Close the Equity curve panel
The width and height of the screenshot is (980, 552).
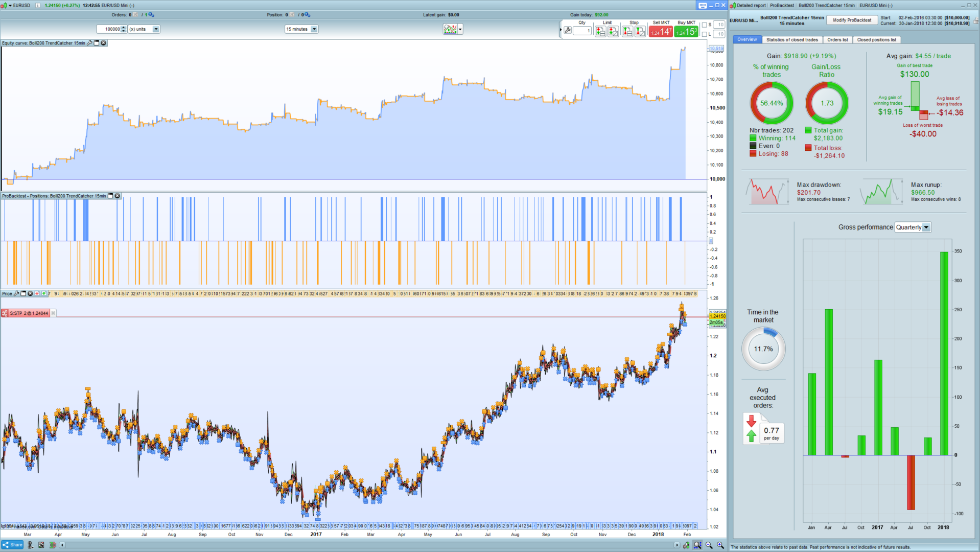pos(103,43)
